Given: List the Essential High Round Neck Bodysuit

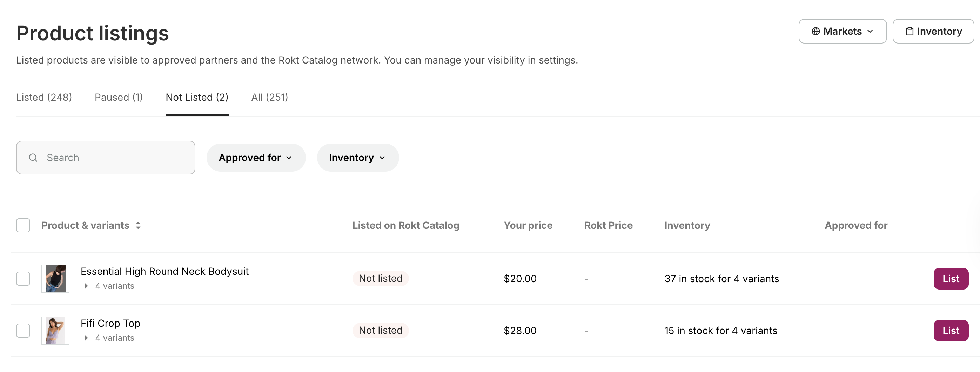Looking at the screenshot, I should click(x=950, y=279).
